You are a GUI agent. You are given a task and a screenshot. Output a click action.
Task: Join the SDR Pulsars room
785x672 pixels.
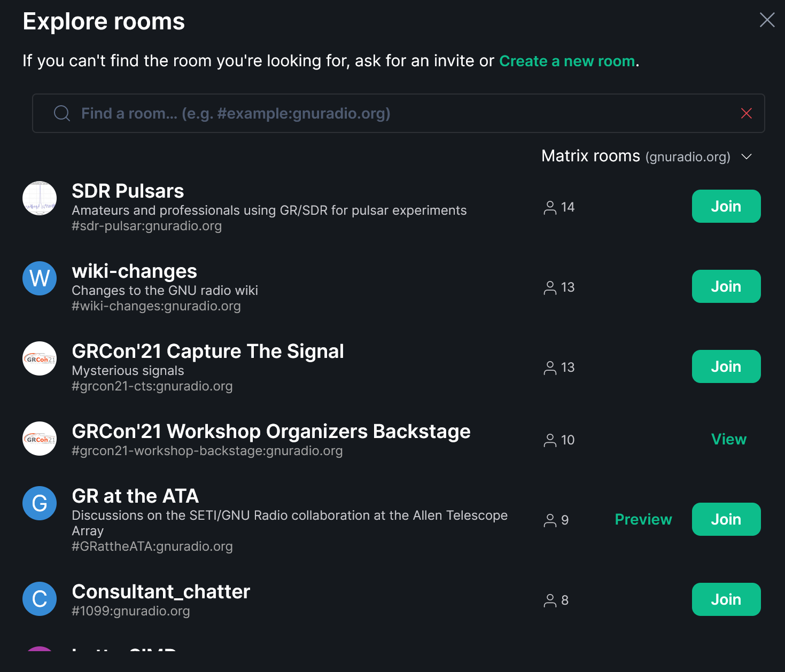pos(726,206)
